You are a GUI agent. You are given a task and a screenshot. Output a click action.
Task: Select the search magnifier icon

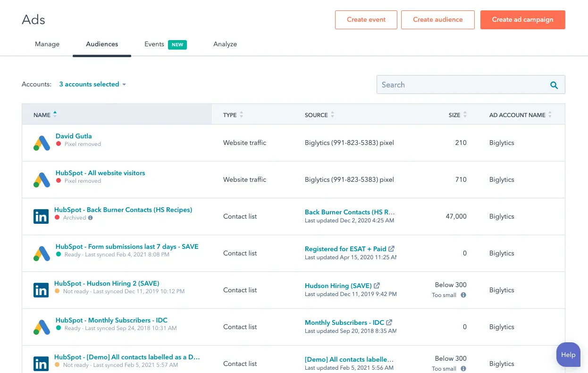(x=554, y=85)
